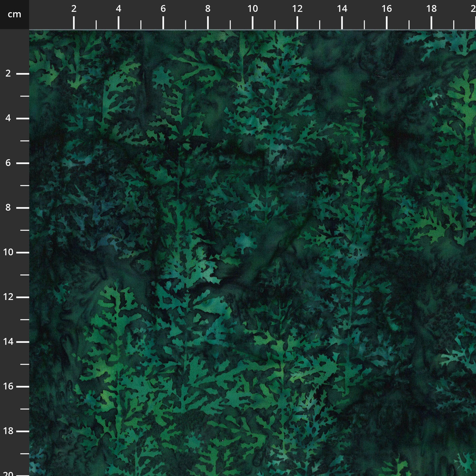Viewport: 476px width, 476px height.
Task: Click the center of the green fabric swatch
Action: point(253,253)
